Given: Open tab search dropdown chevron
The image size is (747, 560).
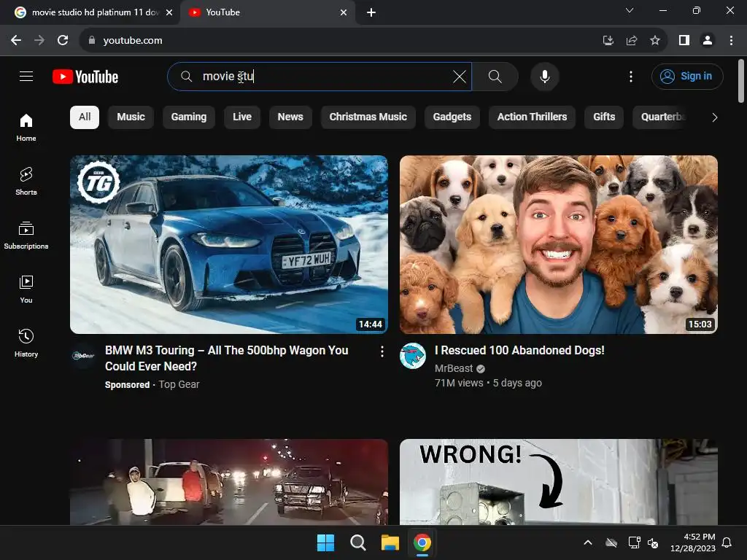Looking at the screenshot, I should [x=630, y=10].
